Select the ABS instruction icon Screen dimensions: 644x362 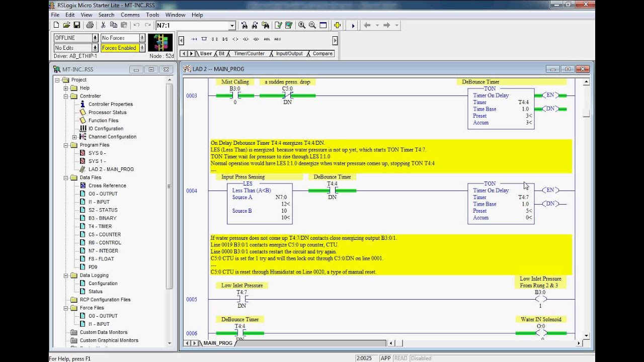[277, 39]
